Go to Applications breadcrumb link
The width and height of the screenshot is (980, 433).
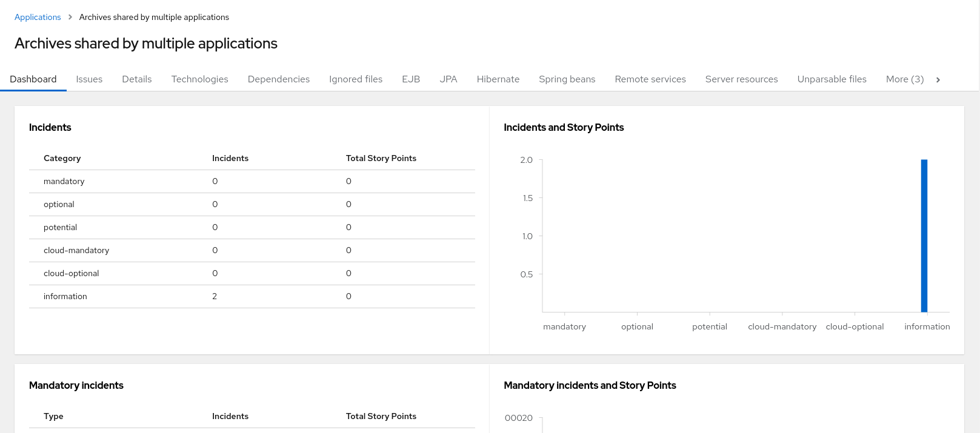[x=38, y=18]
